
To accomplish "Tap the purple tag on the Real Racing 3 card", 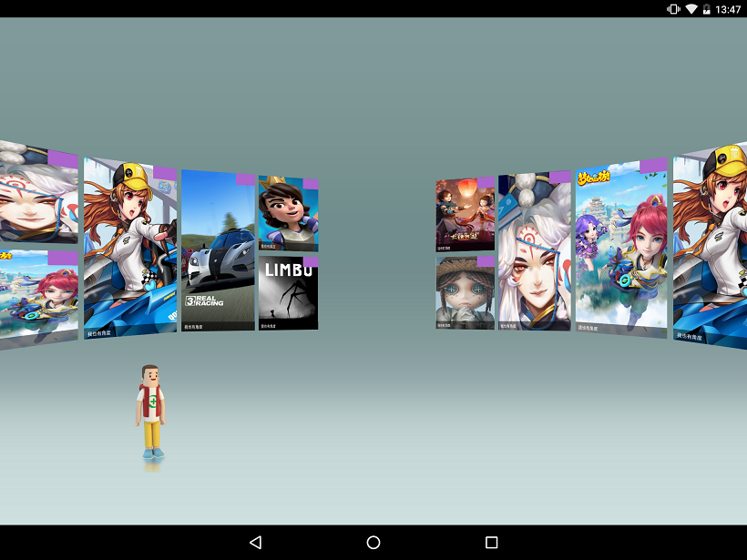I will [x=245, y=179].
